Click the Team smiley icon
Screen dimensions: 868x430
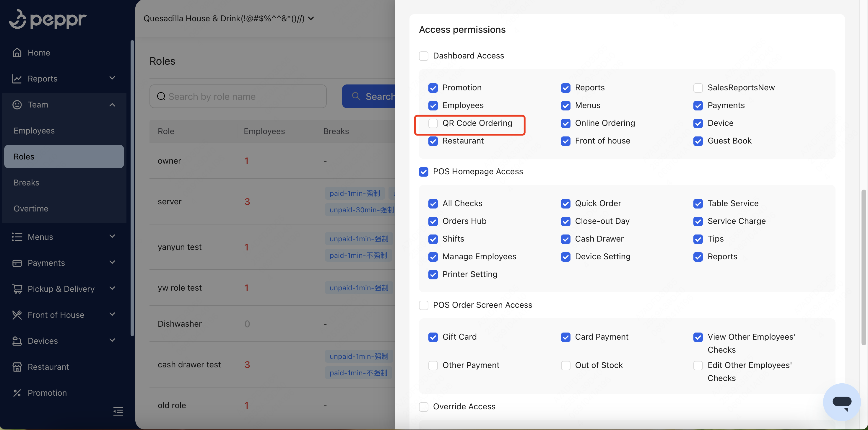point(17,105)
